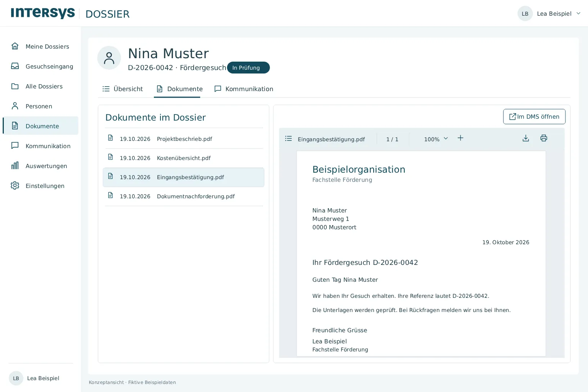Click Beispielorganisation letterhead text
The width and height of the screenshot is (588, 392).
pos(359,170)
